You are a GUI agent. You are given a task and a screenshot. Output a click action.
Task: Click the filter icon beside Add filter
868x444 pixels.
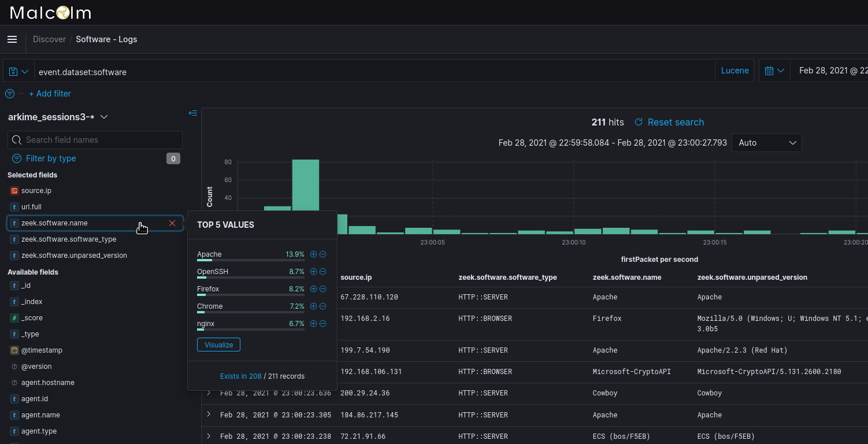[9, 93]
